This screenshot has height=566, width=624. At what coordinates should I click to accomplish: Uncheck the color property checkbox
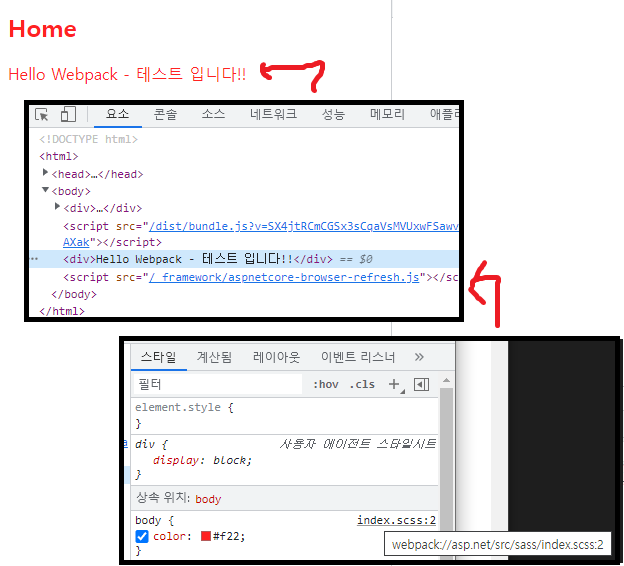coord(142,536)
